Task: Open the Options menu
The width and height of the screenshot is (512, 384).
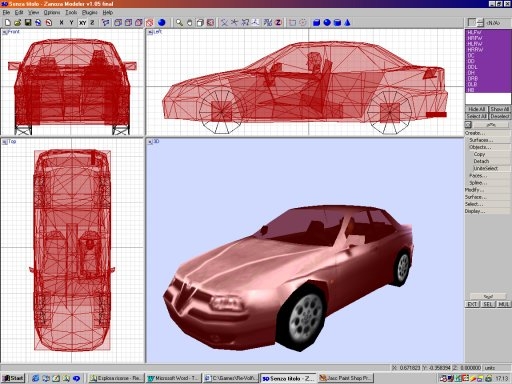Action: 52,12
